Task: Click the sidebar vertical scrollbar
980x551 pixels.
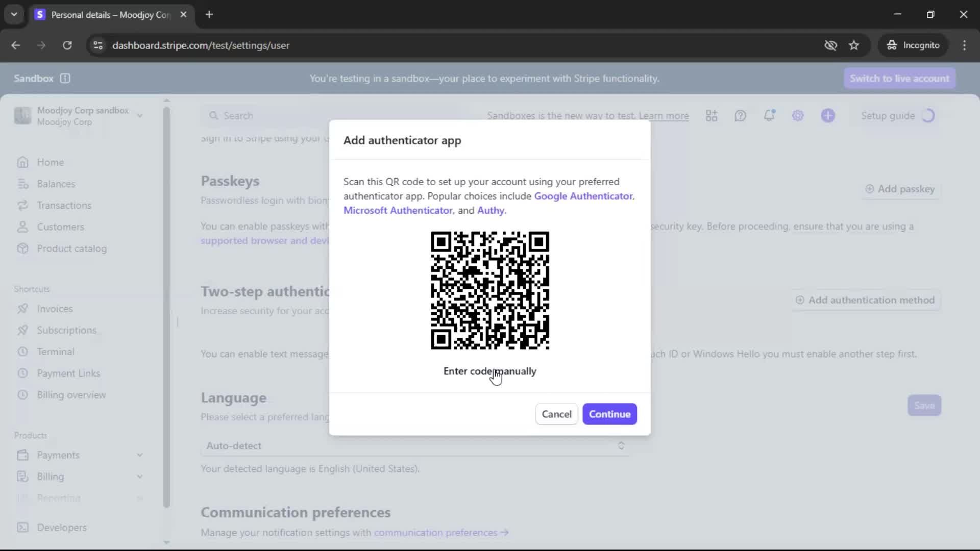Action: pos(166,306)
